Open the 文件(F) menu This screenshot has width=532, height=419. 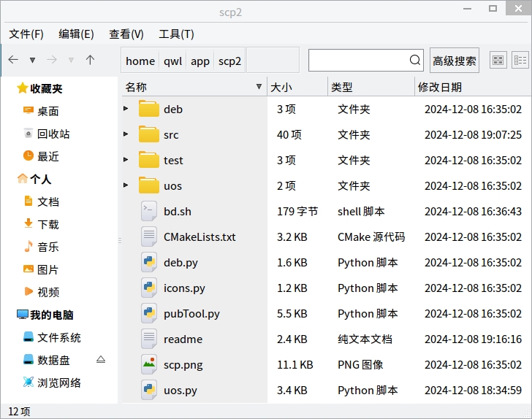26,34
